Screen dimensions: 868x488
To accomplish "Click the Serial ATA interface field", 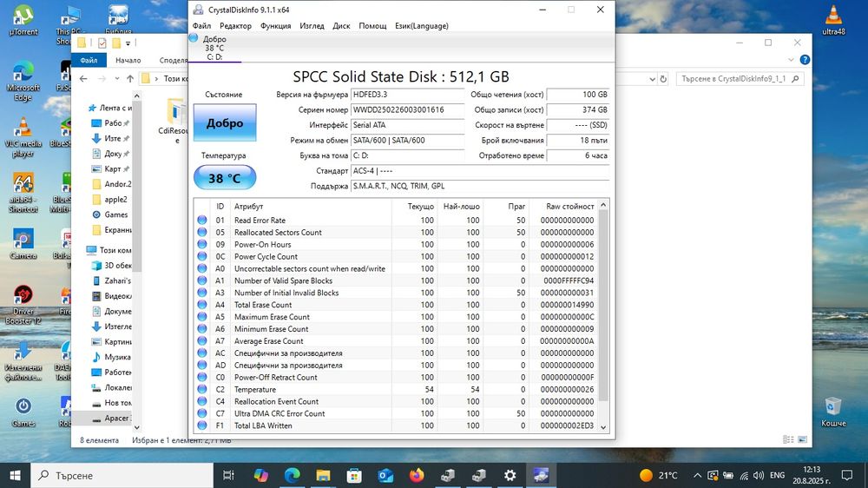I will point(408,125).
